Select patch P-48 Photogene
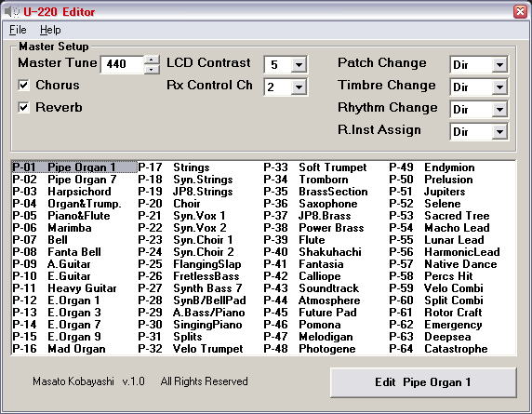 pyautogui.click(x=326, y=349)
